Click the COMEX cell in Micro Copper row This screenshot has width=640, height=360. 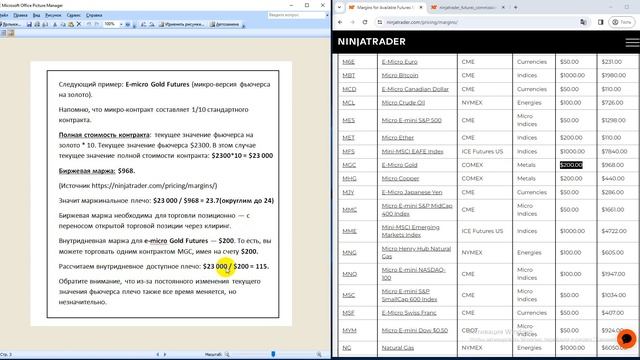(x=472, y=179)
